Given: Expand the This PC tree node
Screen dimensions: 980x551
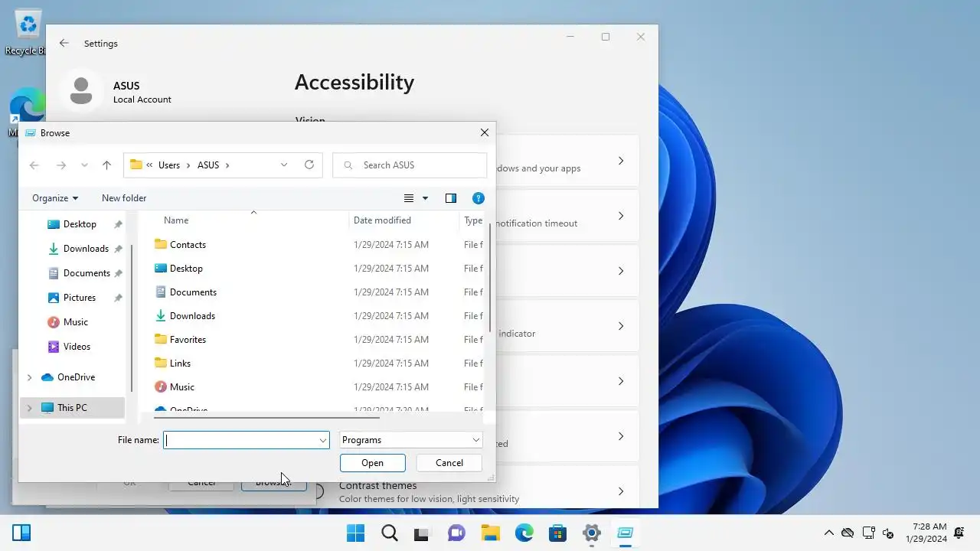Looking at the screenshot, I should pyautogui.click(x=29, y=408).
